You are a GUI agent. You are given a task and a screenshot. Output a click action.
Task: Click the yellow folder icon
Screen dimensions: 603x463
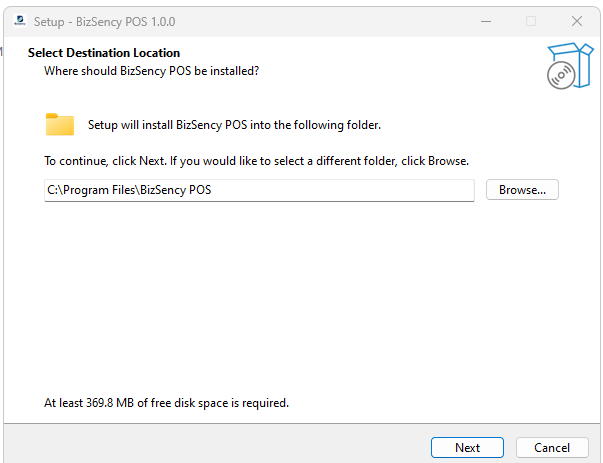60,124
